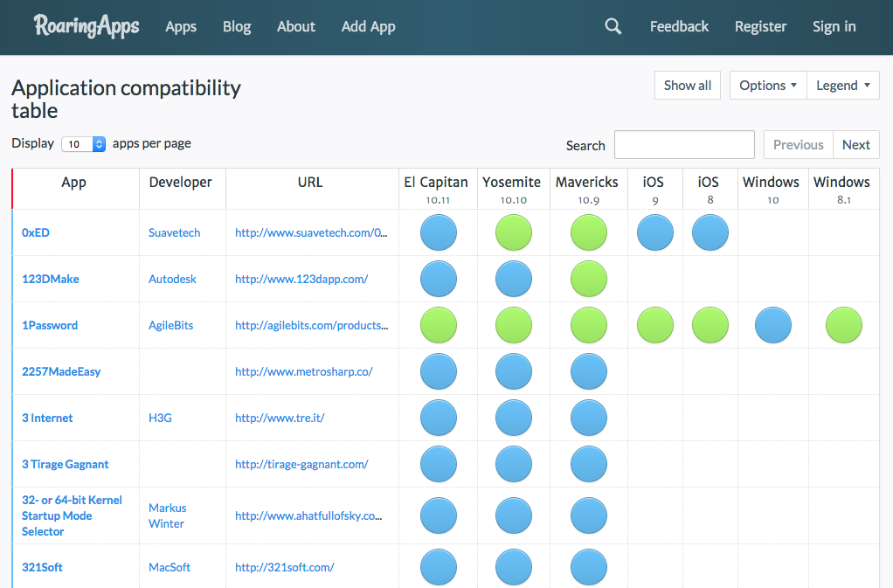
Task: Open the 0xED app link
Action: point(35,232)
